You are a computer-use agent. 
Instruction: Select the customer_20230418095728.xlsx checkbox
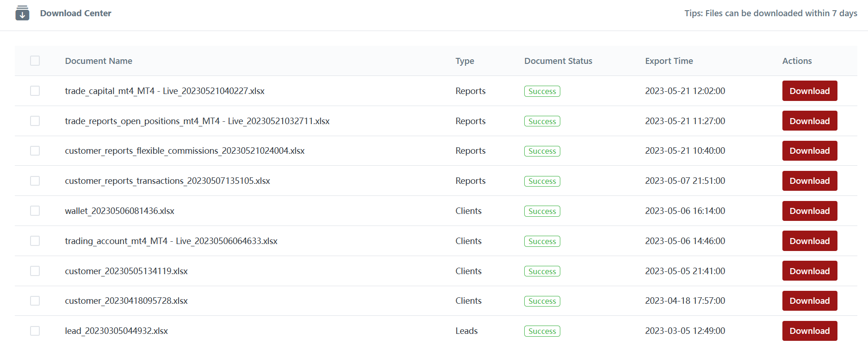[x=35, y=301]
